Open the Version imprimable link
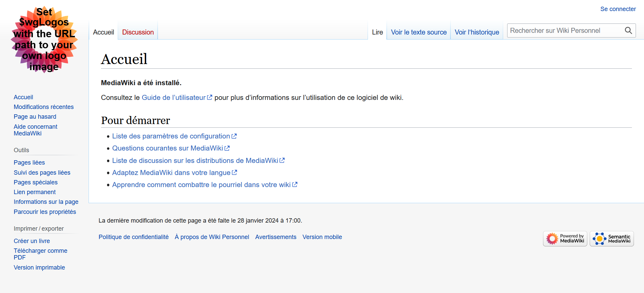 point(39,268)
